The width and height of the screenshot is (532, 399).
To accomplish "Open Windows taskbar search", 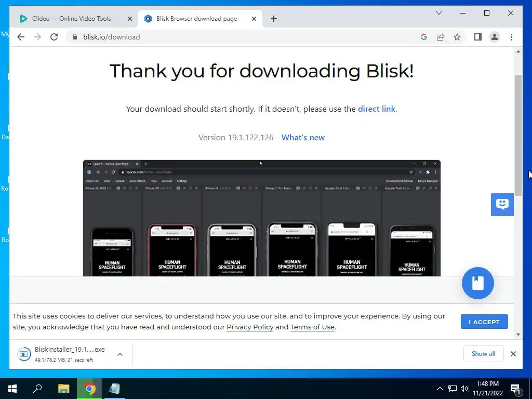I will [37, 389].
